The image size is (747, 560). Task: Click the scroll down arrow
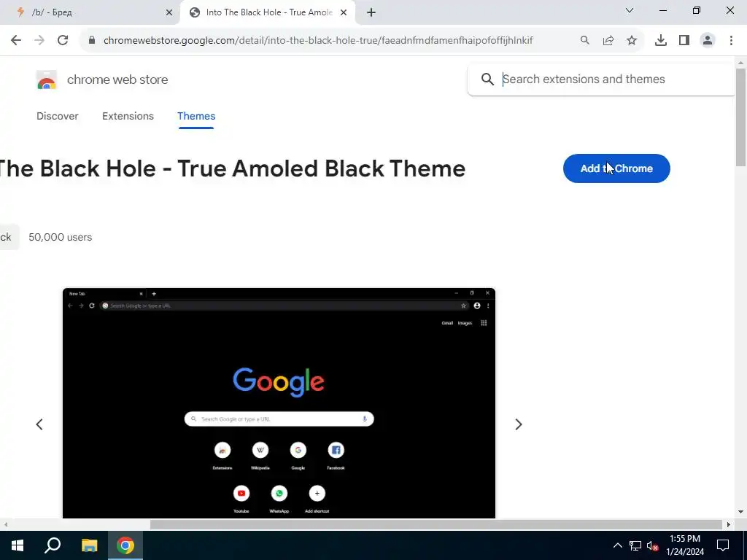point(741,513)
